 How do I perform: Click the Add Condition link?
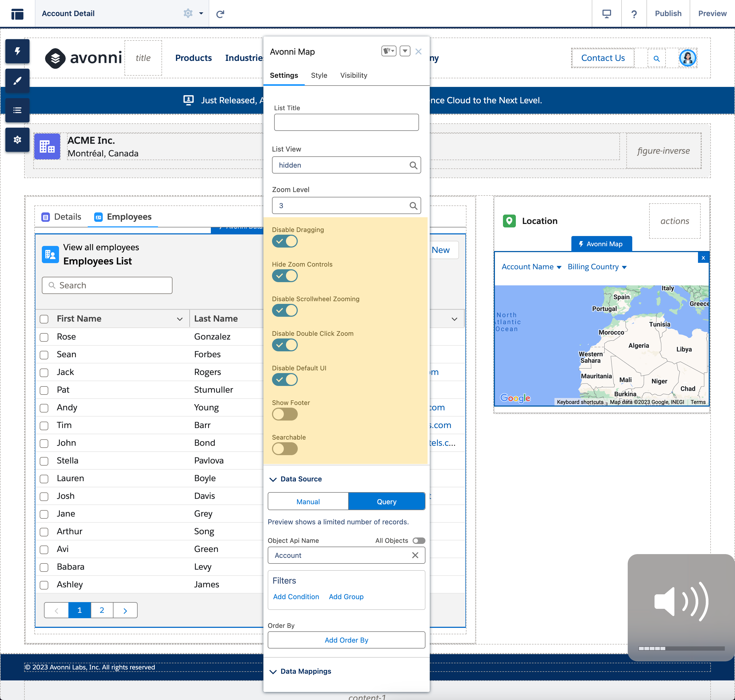tap(296, 597)
